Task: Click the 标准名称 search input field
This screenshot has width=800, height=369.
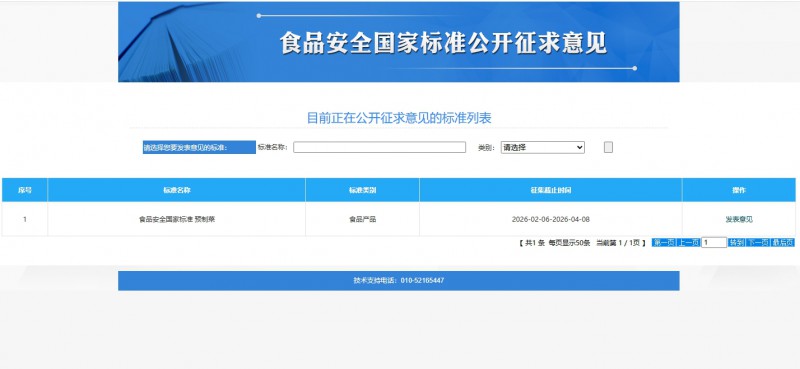Action: (x=379, y=147)
